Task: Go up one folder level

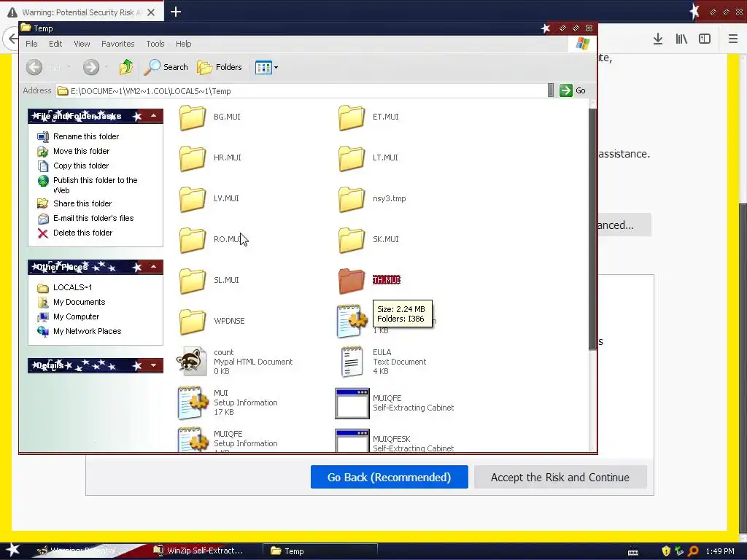Action: 126,67
